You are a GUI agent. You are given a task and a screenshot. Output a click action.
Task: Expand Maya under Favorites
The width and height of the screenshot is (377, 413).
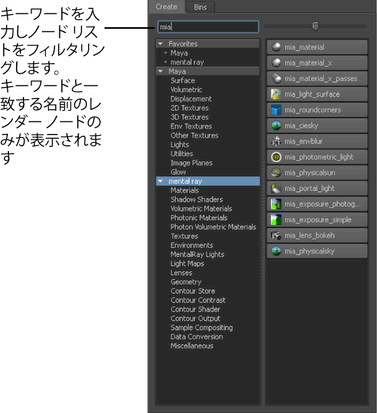[x=165, y=53]
